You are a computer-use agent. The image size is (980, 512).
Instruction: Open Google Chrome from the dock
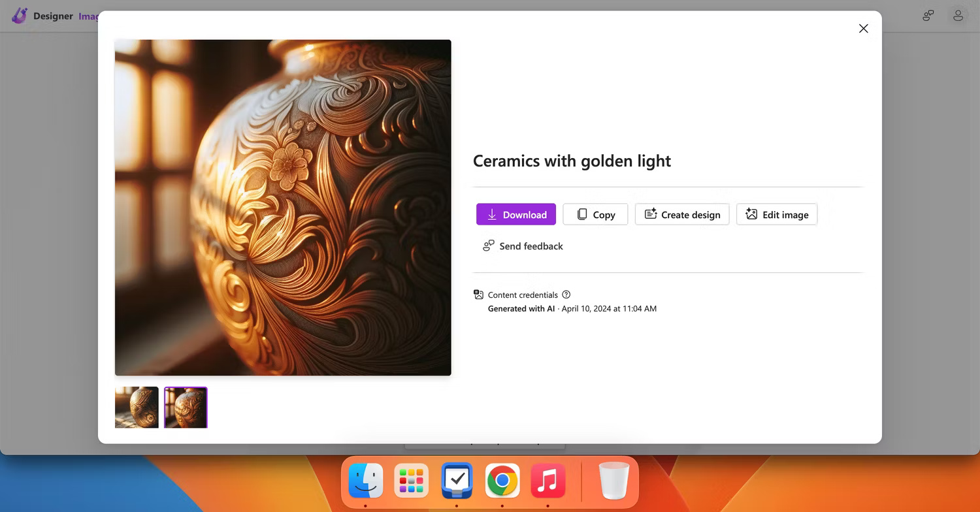(502, 481)
